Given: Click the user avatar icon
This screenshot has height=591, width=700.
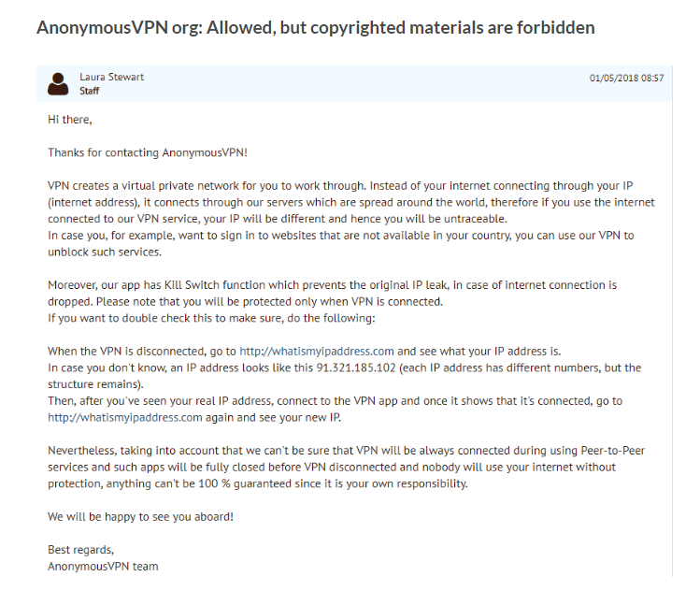Looking at the screenshot, I should coord(58,84).
